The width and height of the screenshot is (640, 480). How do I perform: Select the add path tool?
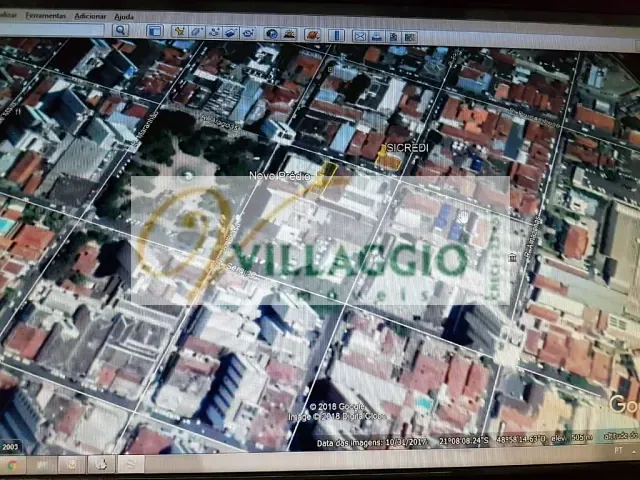coord(214,32)
